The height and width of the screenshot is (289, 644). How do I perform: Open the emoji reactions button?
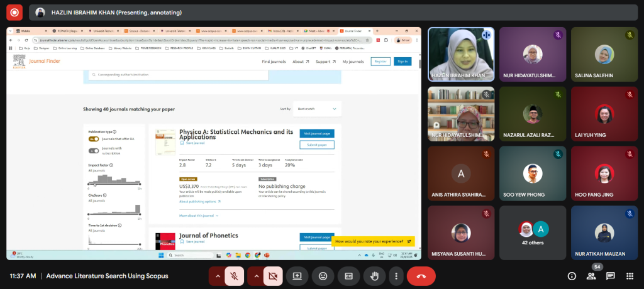[x=323, y=276]
